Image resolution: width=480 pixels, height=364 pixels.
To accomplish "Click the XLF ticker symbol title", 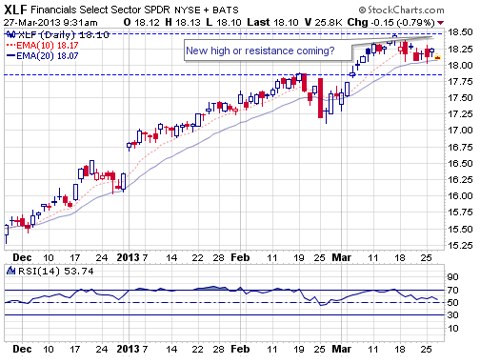I will click(15, 10).
